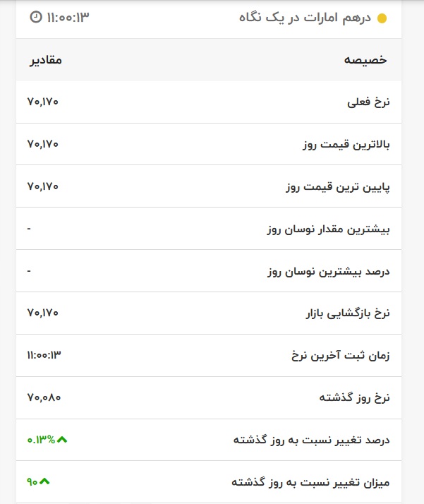Click yesterday's rate value 70,080
This screenshot has height=504, width=424.
click(44, 397)
